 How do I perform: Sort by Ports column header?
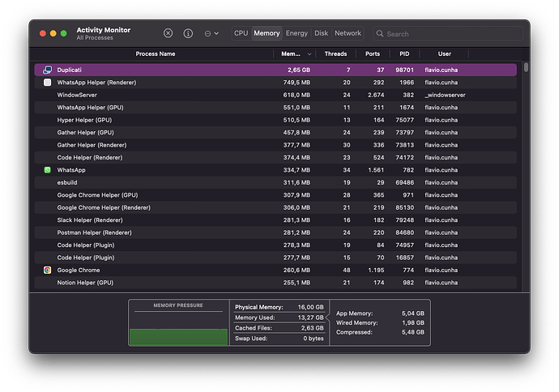pyautogui.click(x=373, y=53)
